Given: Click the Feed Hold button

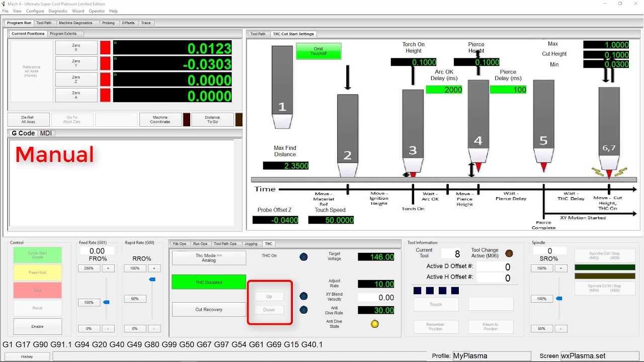Looking at the screenshot, I should tap(38, 273).
